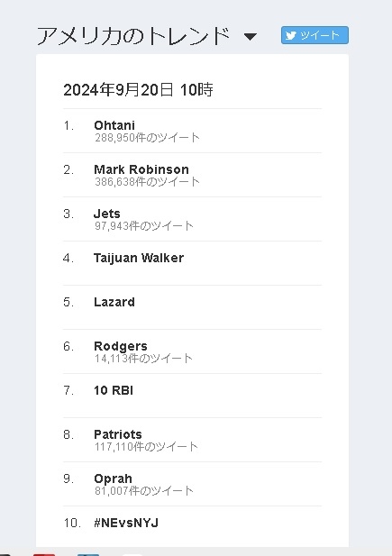Open the #NEvsNYJ hashtag trend

[x=126, y=523]
